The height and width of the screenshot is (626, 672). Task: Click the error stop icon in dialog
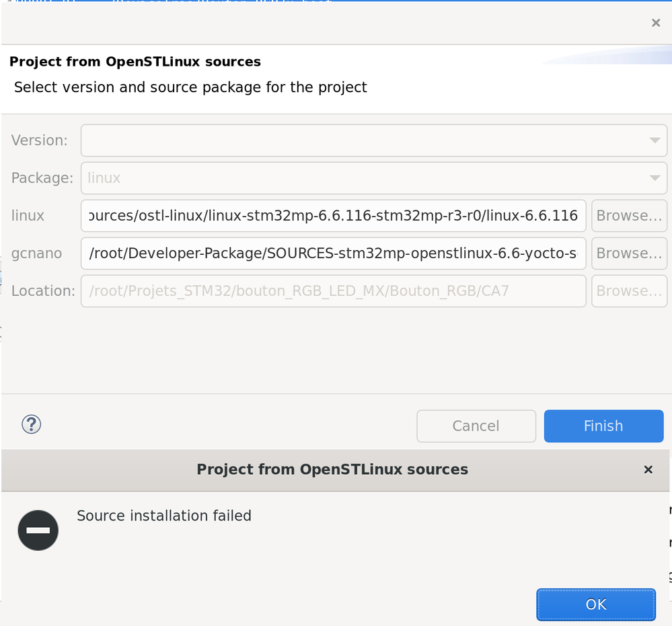pos(38,531)
